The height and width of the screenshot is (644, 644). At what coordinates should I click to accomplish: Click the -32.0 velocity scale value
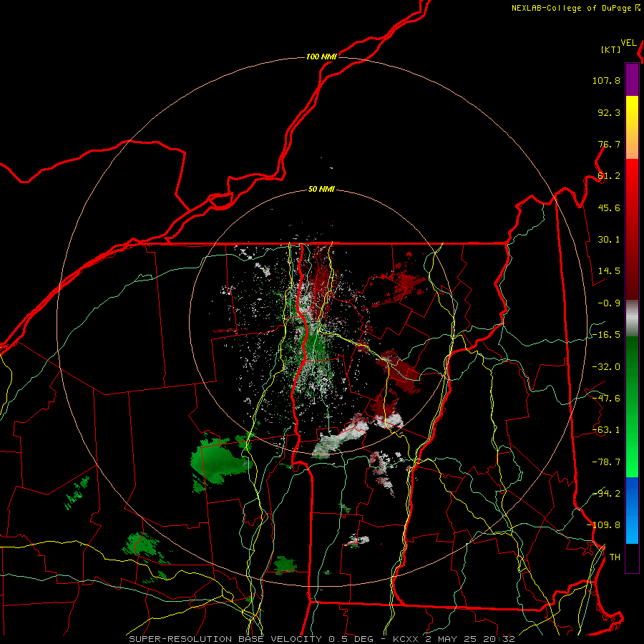[606, 367]
